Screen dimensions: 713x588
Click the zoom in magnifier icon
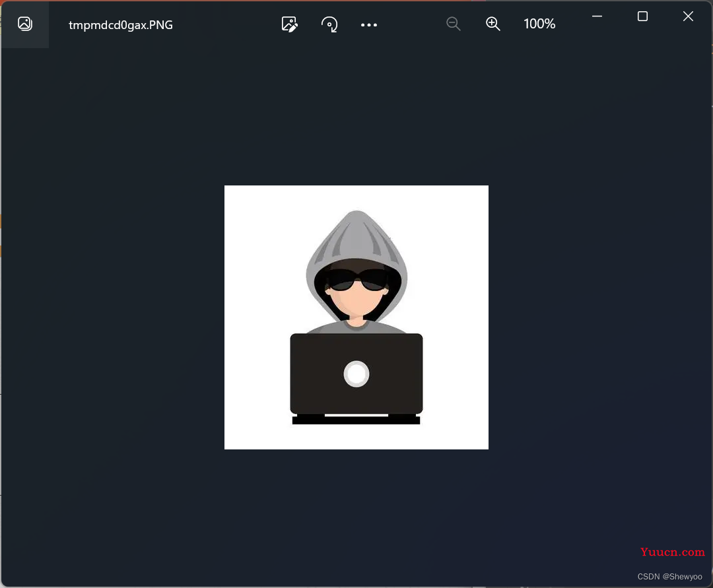tap(493, 24)
